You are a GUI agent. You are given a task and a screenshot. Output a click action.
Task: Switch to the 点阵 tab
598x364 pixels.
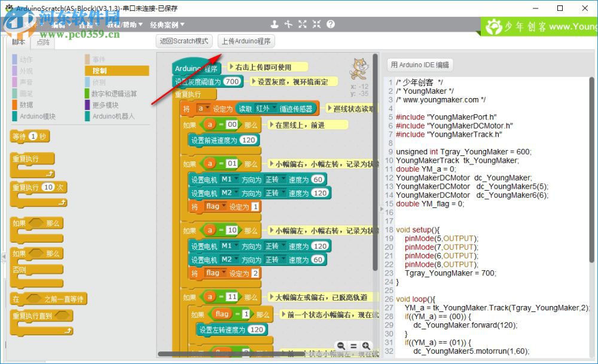tap(42, 42)
